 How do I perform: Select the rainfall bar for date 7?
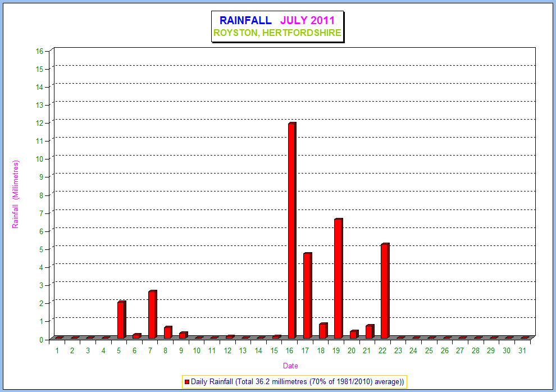[x=152, y=314]
